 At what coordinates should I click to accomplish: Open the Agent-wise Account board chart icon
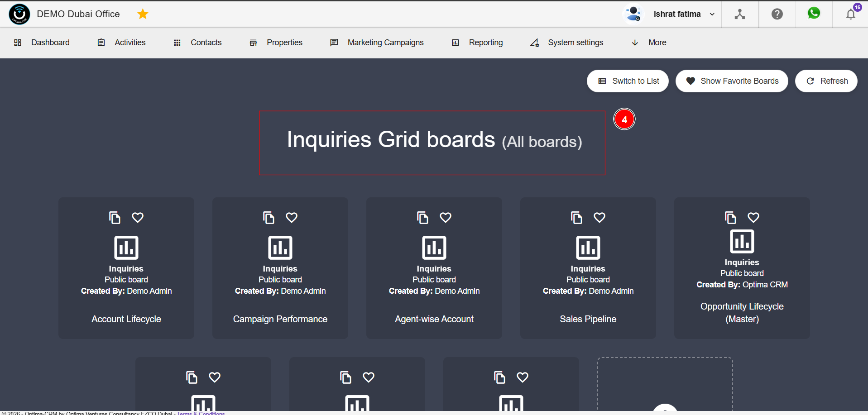pyautogui.click(x=434, y=248)
